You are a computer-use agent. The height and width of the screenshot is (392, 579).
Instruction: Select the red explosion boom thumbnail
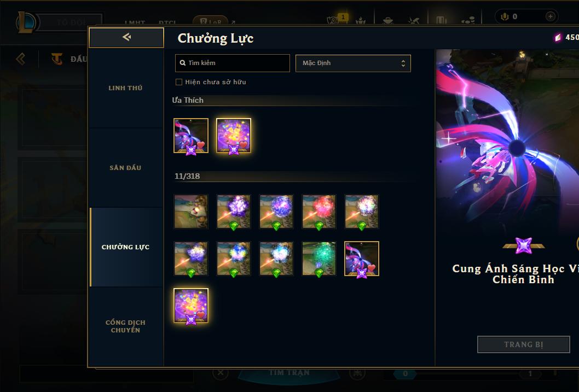319,212
